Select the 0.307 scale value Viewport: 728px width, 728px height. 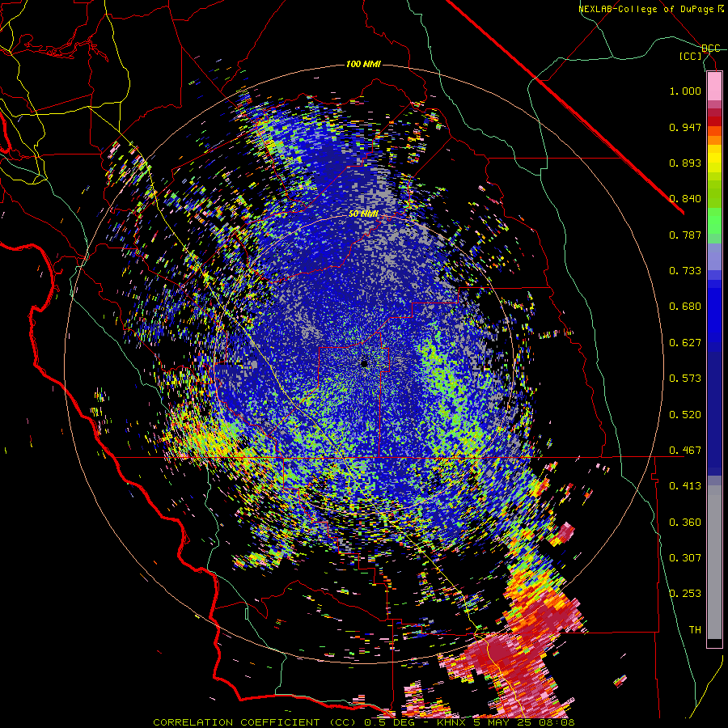[x=685, y=558]
